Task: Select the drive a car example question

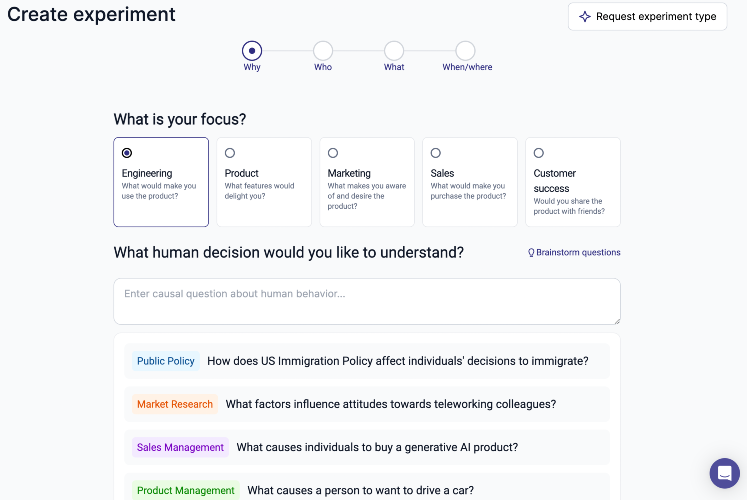Action: click(360, 490)
